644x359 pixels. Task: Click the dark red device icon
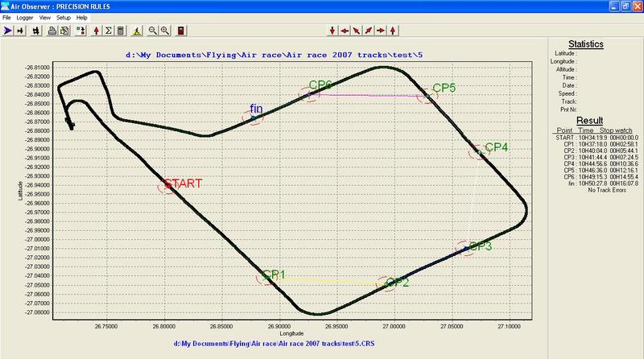pos(182,31)
